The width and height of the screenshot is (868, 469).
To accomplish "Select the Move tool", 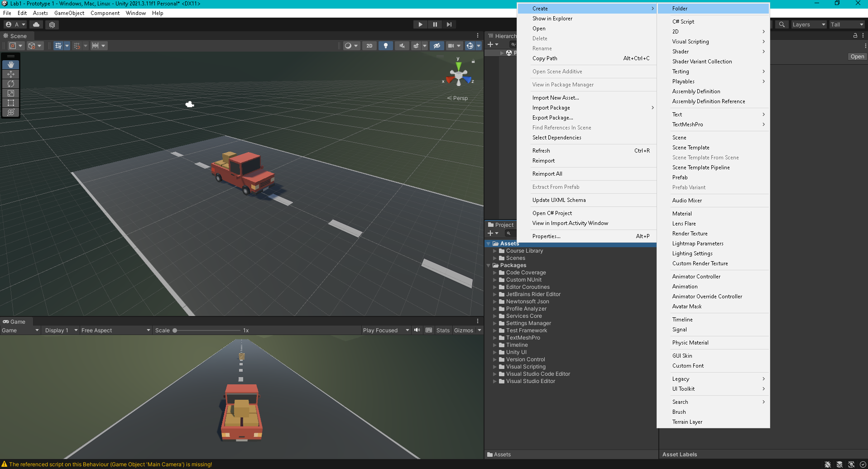I will click(x=11, y=74).
